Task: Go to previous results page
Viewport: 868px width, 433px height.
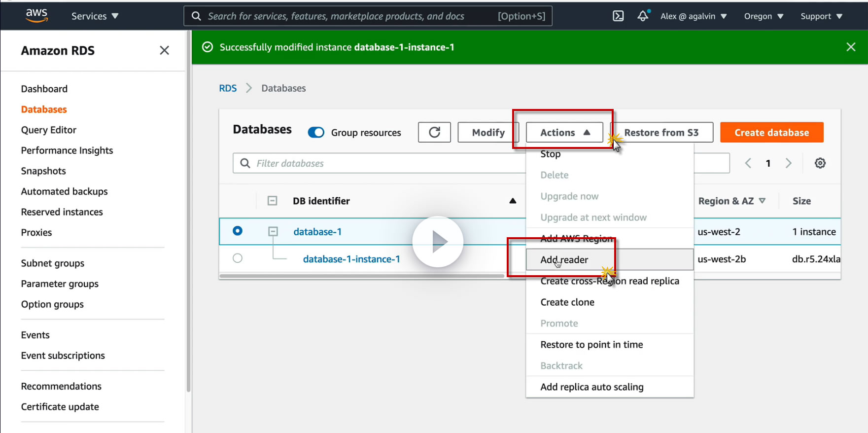Action: click(748, 163)
